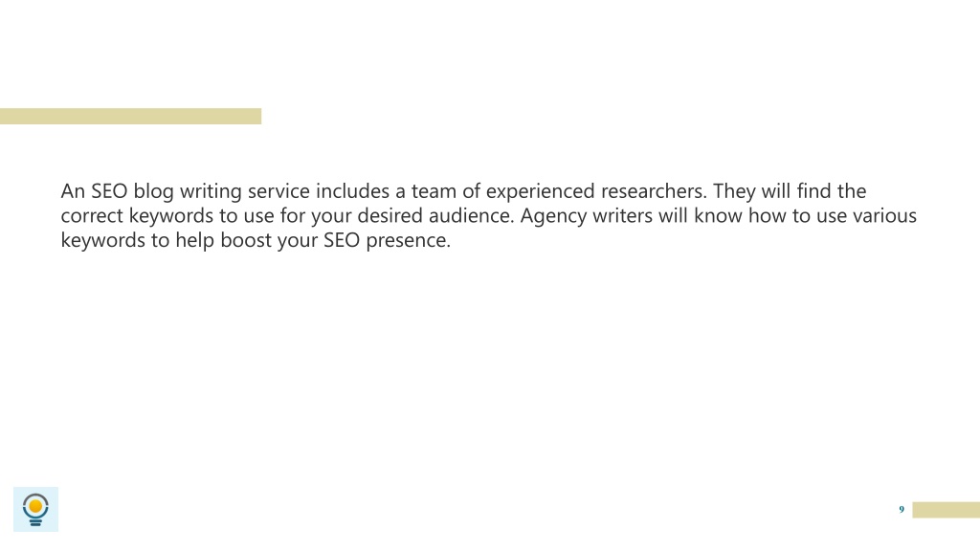Click the words "SEO presence."
980x551 pixels.
pyautogui.click(x=387, y=240)
